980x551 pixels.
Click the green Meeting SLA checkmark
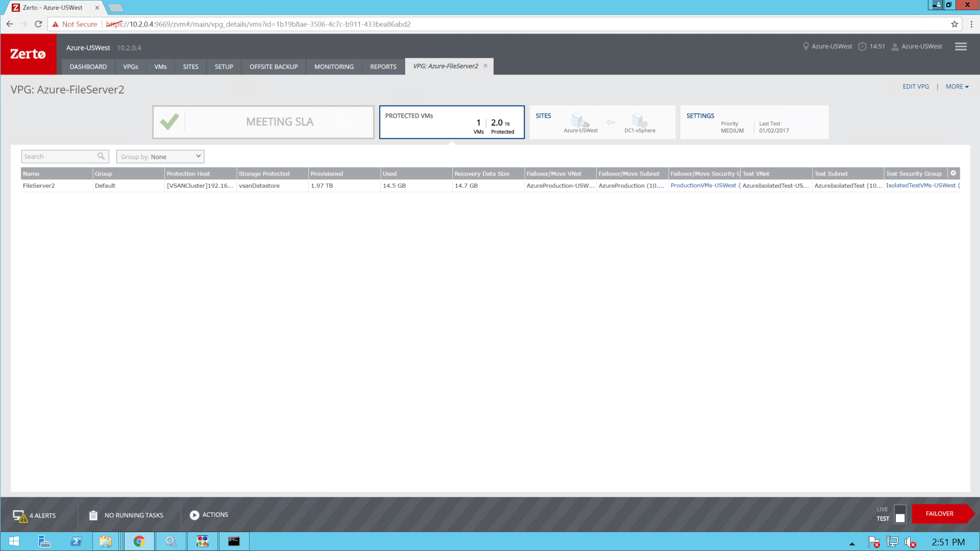tap(169, 121)
